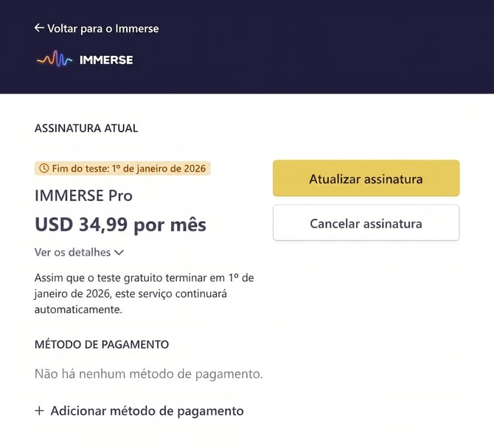Click the 'USD 34,99 por mês' price
Screen dimensions: 494x448
[120, 225]
